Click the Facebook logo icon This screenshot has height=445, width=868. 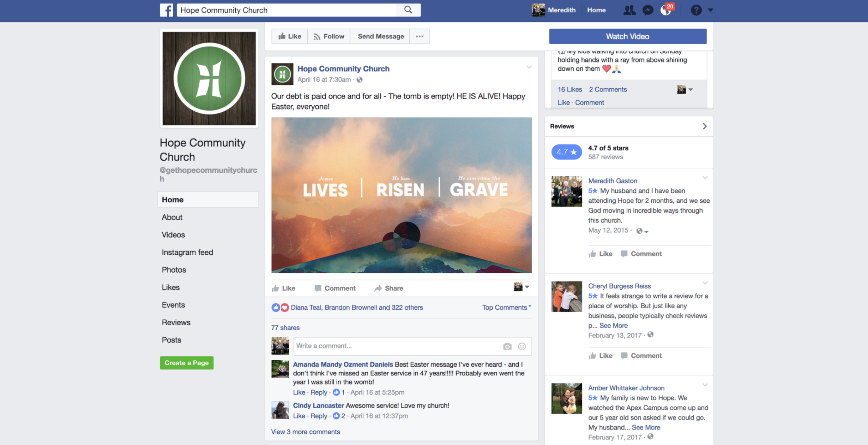pyautogui.click(x=166, y=10)
